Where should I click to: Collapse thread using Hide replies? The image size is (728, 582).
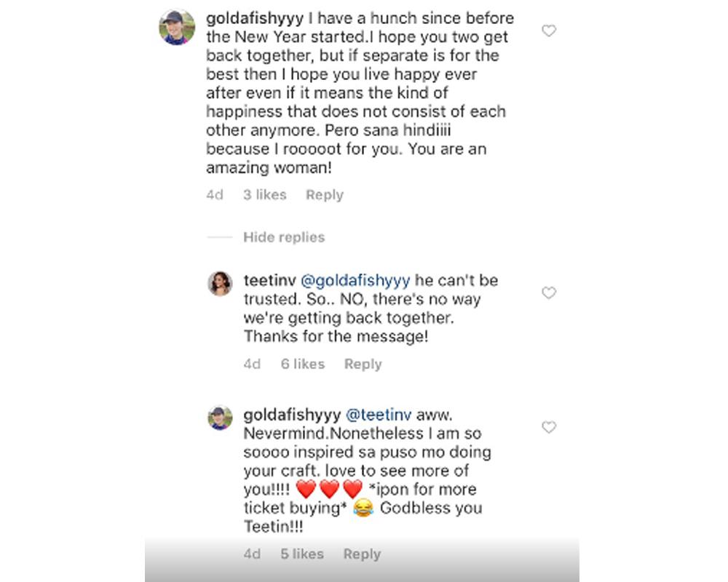coord(284,237)
